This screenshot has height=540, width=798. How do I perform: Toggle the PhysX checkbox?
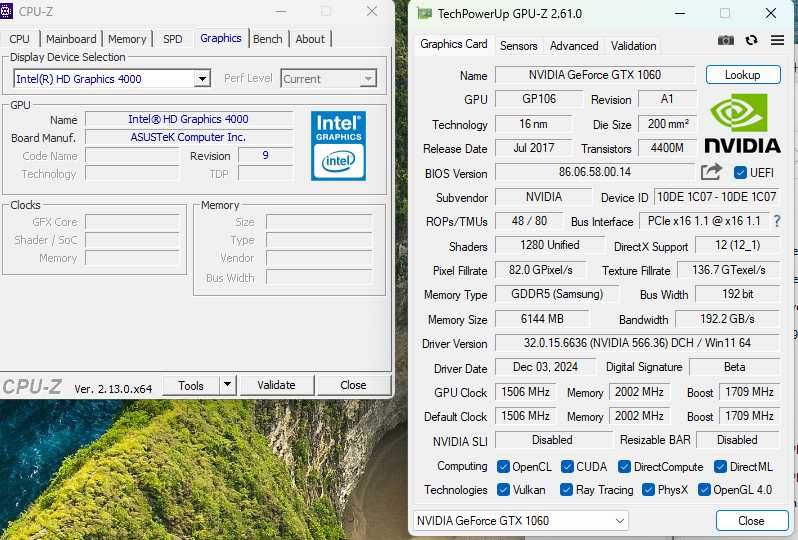point(648,490)
